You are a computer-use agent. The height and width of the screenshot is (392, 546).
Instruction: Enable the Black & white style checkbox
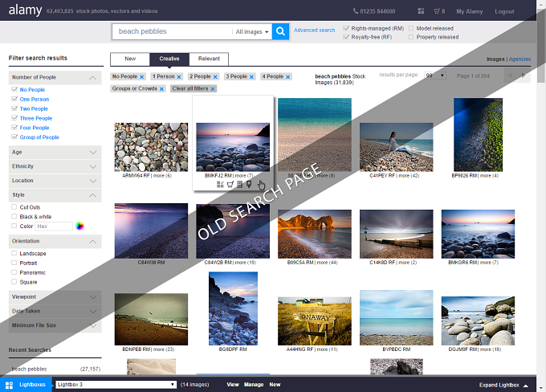14,216
